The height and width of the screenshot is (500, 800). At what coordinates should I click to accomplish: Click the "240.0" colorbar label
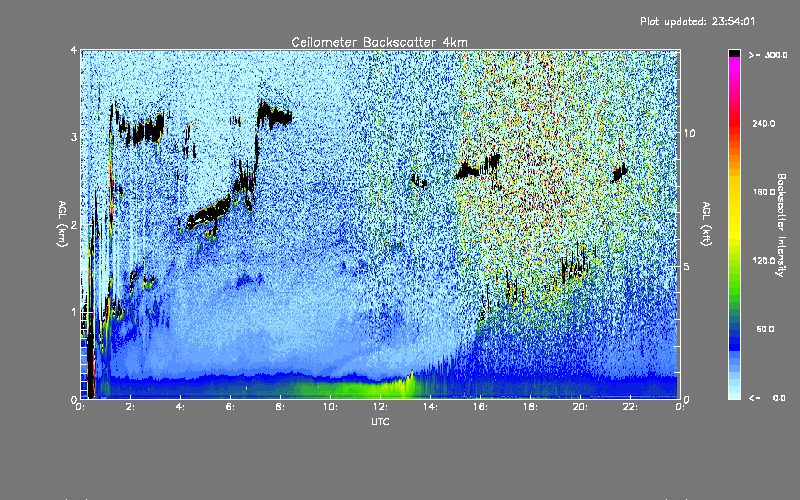tap(763, 124)
